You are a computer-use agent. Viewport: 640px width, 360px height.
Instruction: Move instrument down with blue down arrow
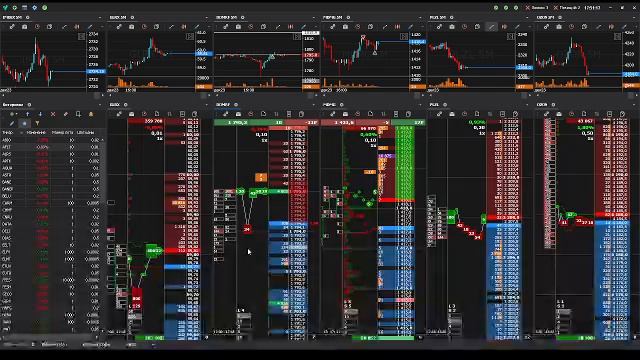(x=40, y=114)
